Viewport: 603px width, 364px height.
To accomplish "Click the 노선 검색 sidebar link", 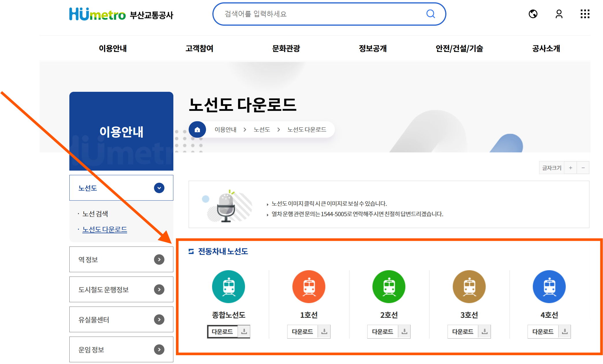I will click(x=95, y=214).
